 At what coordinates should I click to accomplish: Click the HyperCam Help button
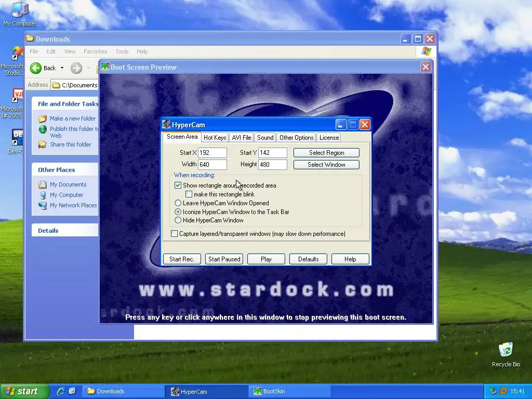click(x=350, y=259)
